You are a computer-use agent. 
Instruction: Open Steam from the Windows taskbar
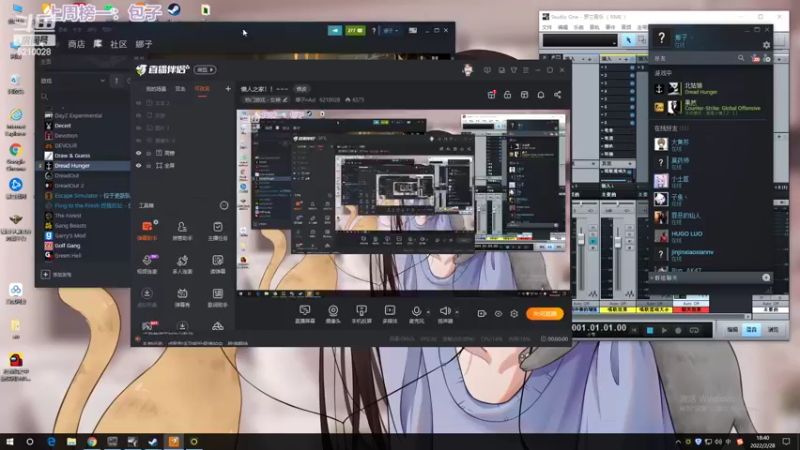click(153, 441)
